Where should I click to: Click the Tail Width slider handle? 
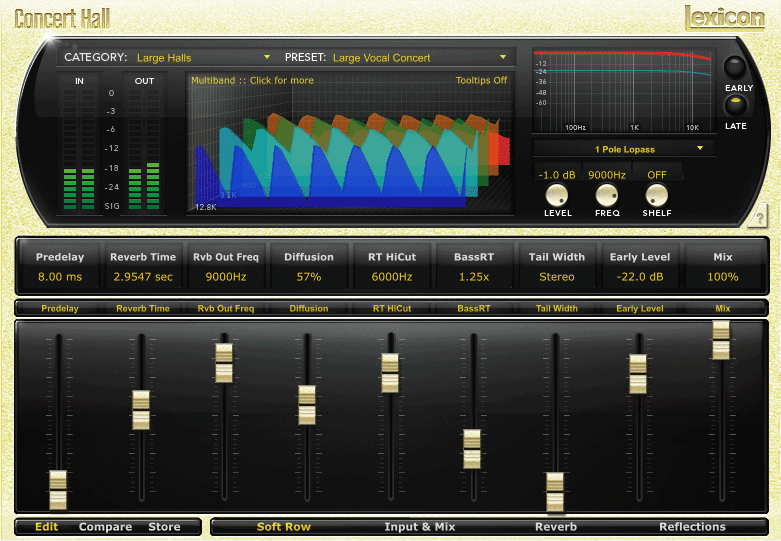555,492
